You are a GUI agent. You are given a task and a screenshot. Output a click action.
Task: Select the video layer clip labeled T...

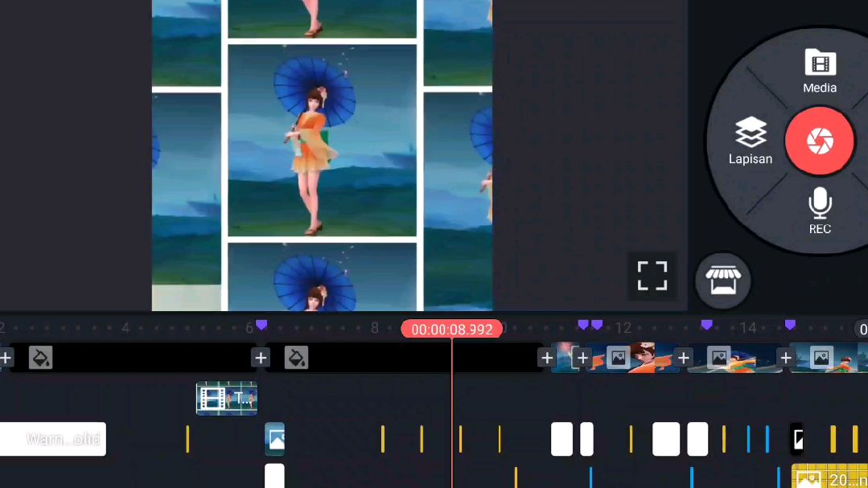(x=227, y=398)
